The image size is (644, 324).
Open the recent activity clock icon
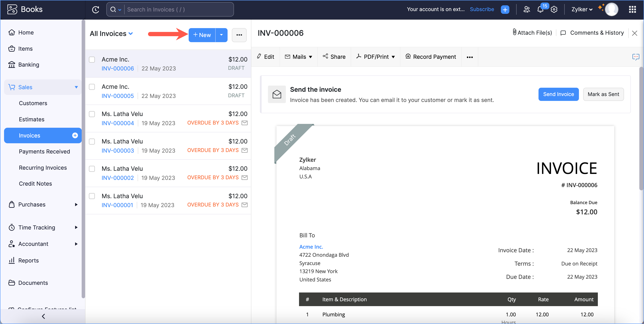click(x=95, y=10)
